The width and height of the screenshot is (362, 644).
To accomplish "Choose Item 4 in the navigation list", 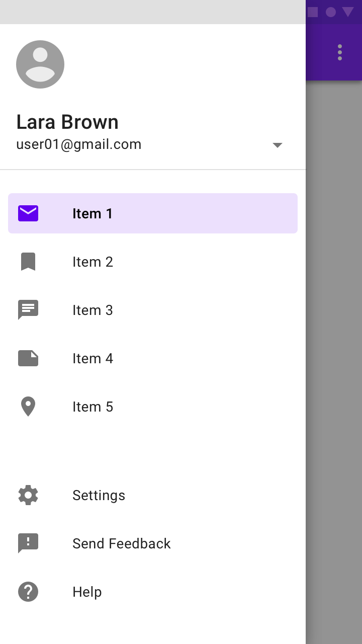I will tap(153, 358).
